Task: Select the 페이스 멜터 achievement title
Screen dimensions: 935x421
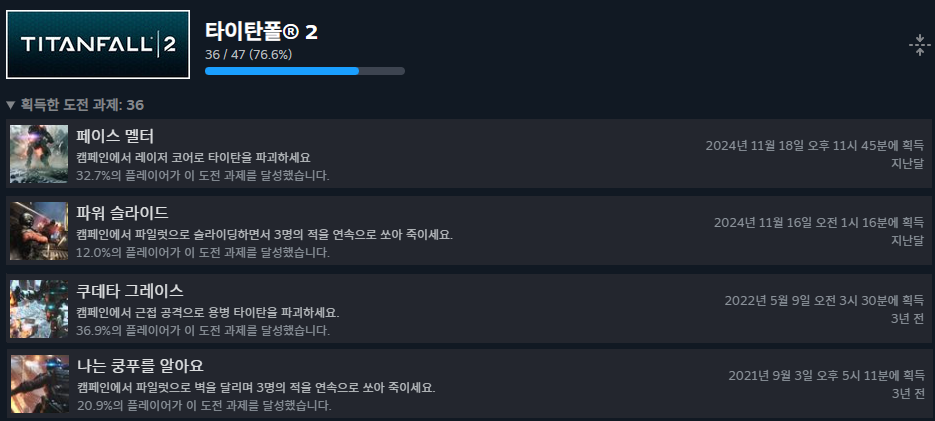Action: click(x=115, y=137)
